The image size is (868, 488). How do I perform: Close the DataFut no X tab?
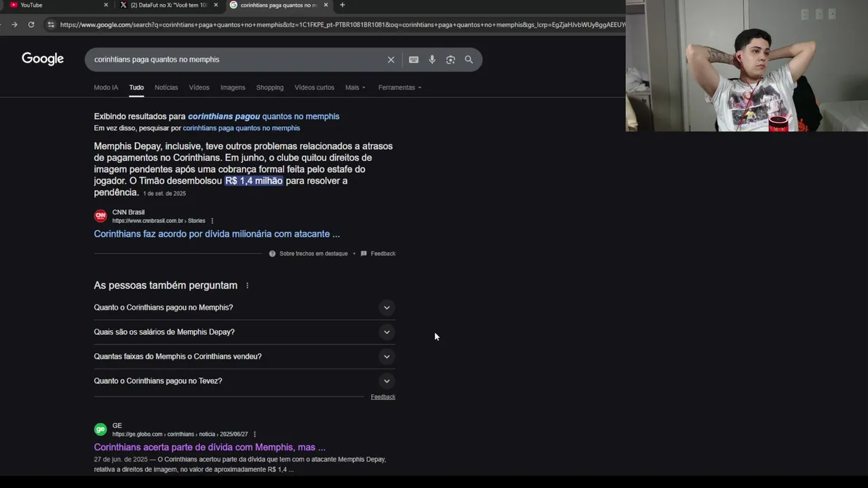click(x=216, y=5)
